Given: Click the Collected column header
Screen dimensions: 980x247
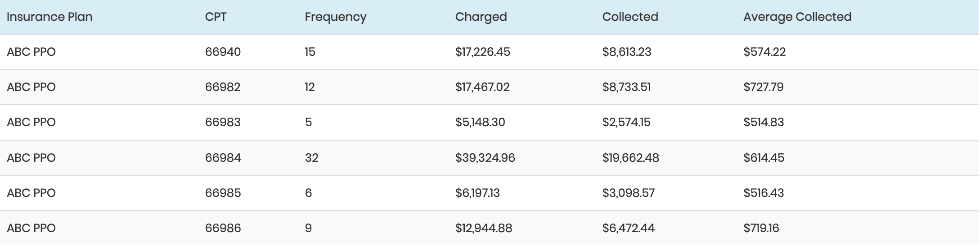Looking at the screenshot, I should [x=630, y=17].
